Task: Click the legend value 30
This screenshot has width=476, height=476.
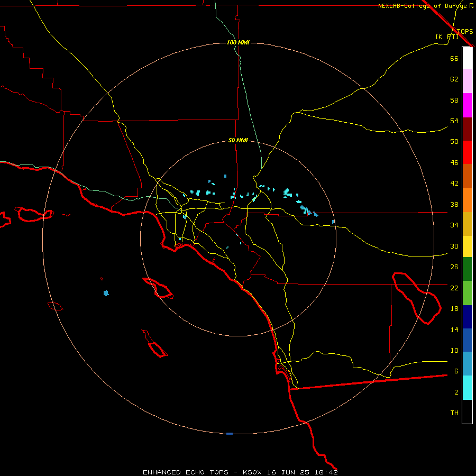Action: (454, 246)
